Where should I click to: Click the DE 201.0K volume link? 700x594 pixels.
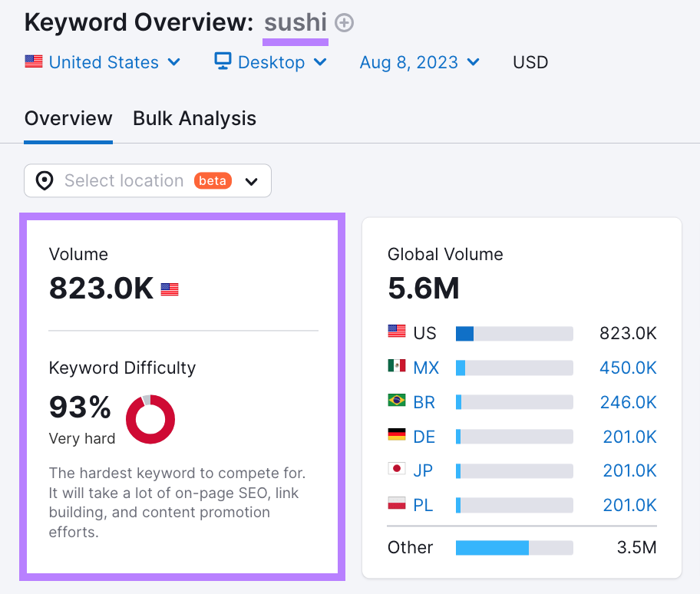tap(629, 437)
